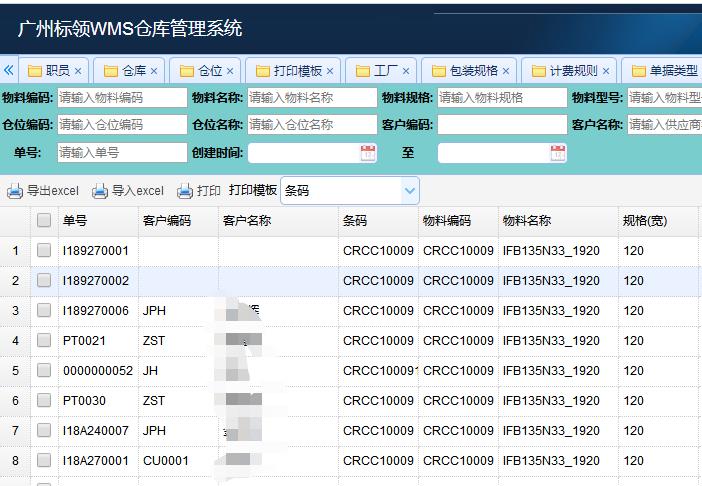Screen dimensions: 702x486
Task: Click the 导入excel import icon
Action: click(x=100, y=191)
